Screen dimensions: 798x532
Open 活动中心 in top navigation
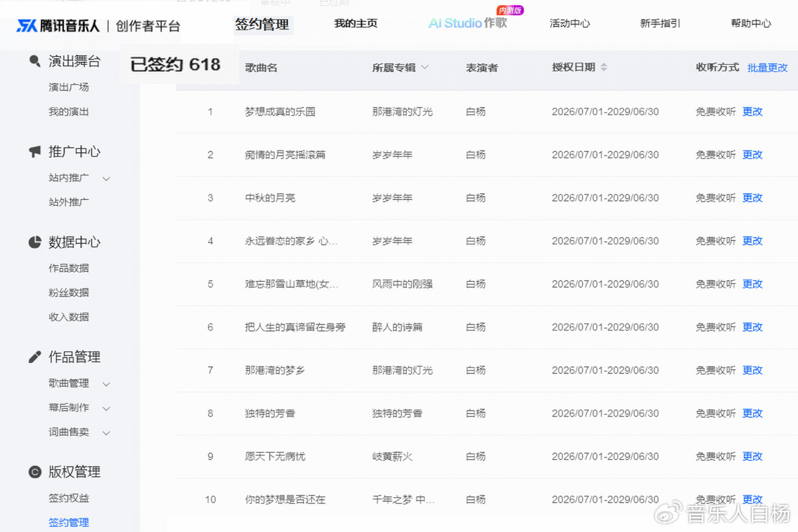[570, 23]
